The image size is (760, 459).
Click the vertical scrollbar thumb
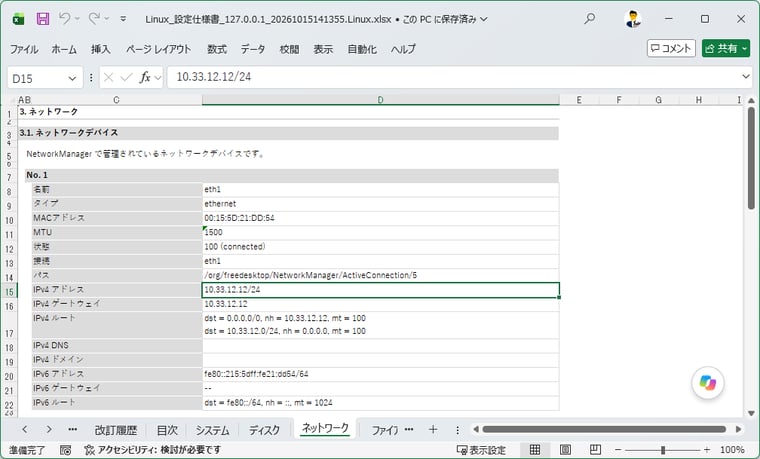[751, 158]
